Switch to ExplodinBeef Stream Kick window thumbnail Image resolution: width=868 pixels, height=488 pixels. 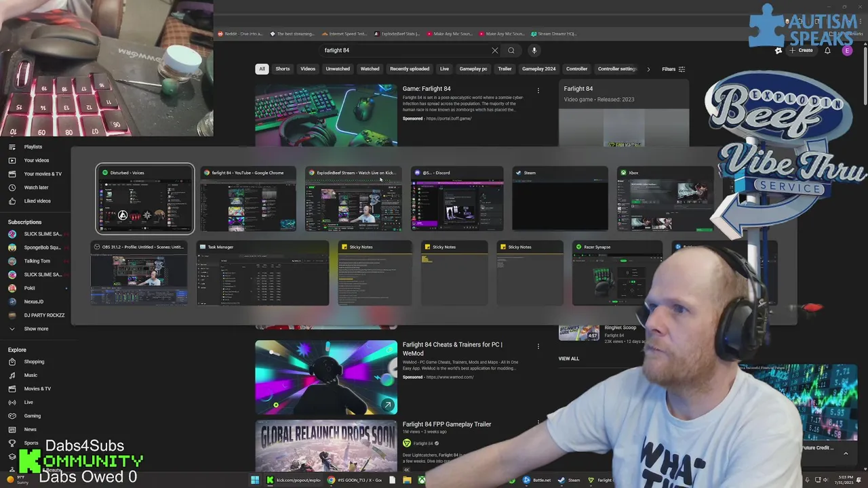coord(353,199)
